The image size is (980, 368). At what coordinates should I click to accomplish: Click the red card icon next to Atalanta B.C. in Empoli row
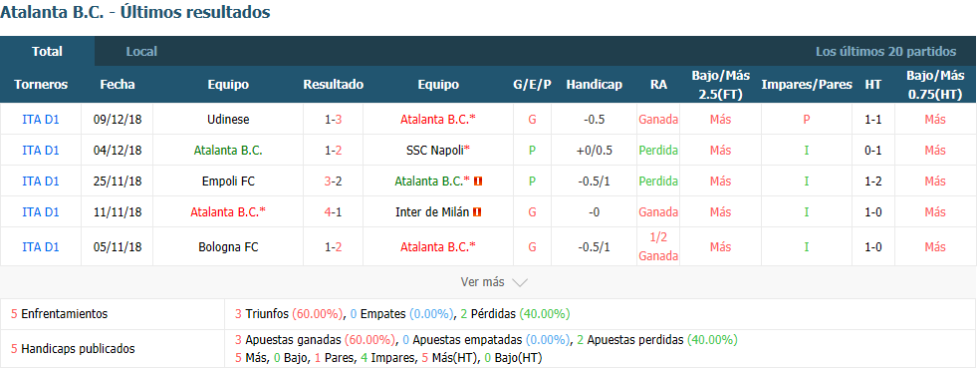click(478, 182)
